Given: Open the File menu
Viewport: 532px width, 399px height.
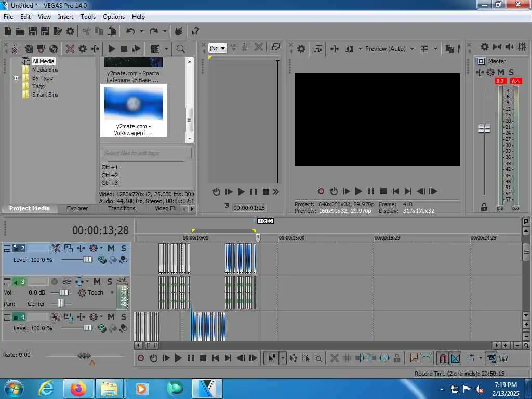Looking at the screenshot, I should pos(8,17).
